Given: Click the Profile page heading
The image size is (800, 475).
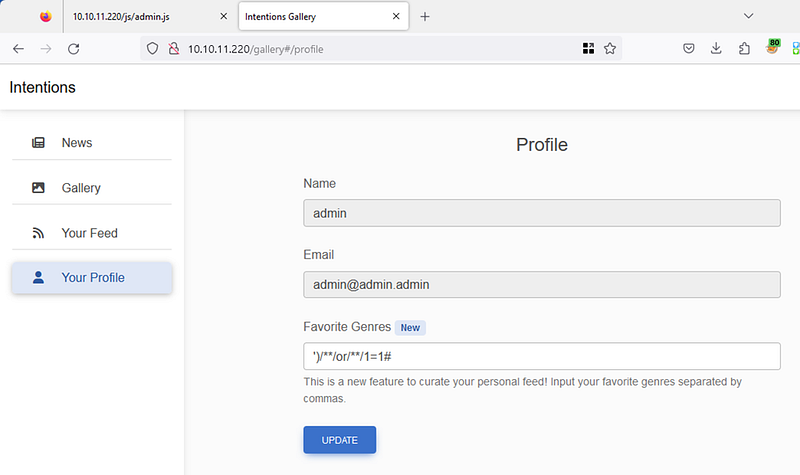Looking at the screenshot, I should pos(542,145).
